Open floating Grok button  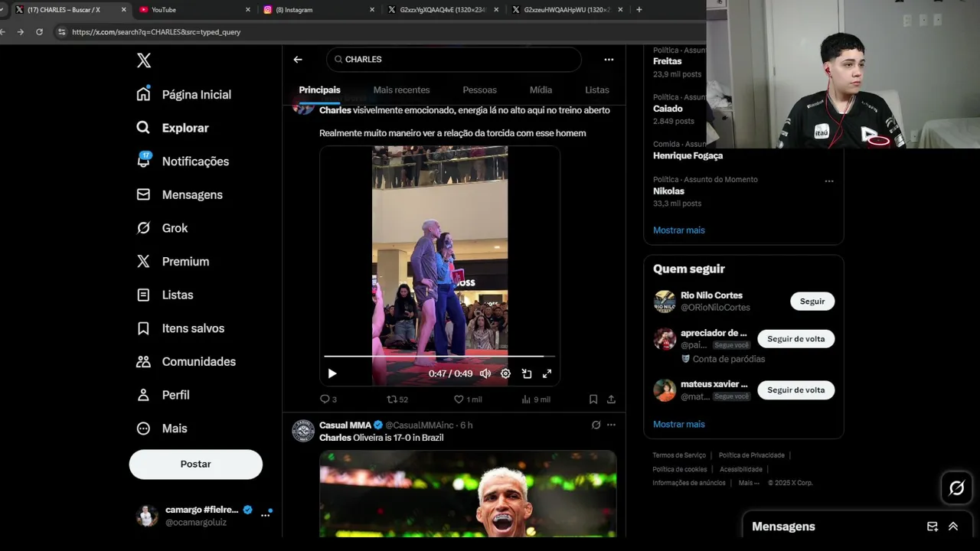pyautogui.click(x=957, y=487)
